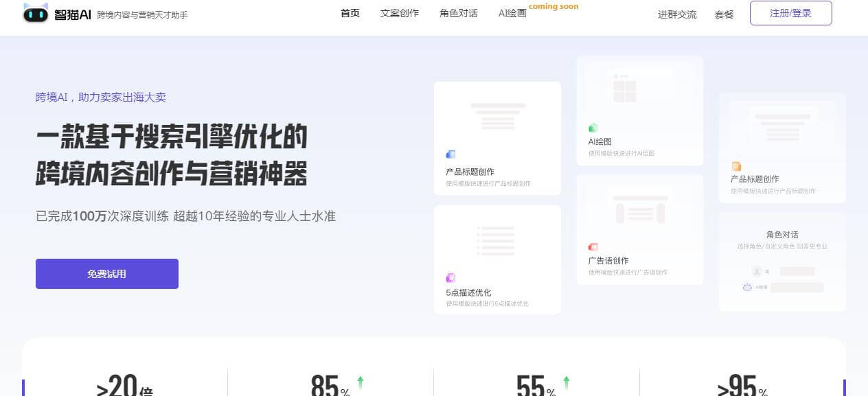The height and width of the screenshot is (396, 868).
Task: Click headline 一款基于搜索引擎优化的
Action: 172,138
